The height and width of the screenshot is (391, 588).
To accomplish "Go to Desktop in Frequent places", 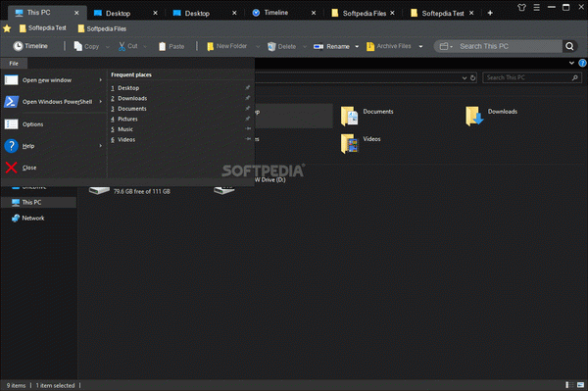I will tap(180, 88).
